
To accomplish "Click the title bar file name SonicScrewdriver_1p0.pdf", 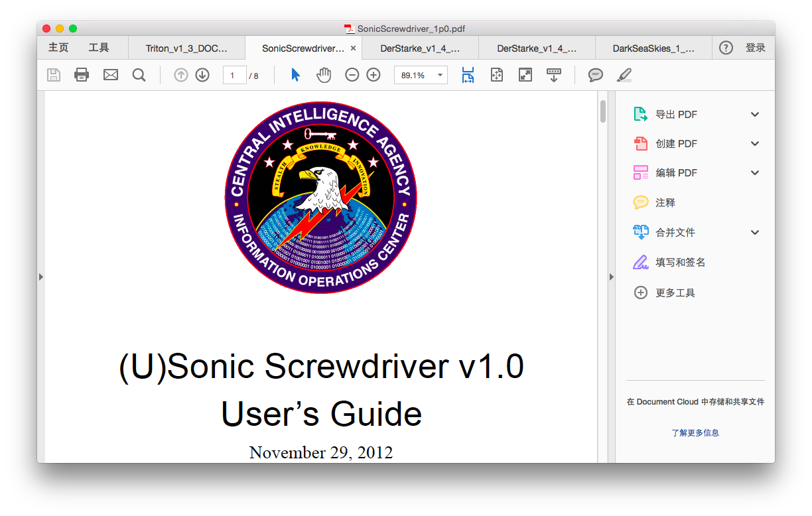I will (411, 29).
